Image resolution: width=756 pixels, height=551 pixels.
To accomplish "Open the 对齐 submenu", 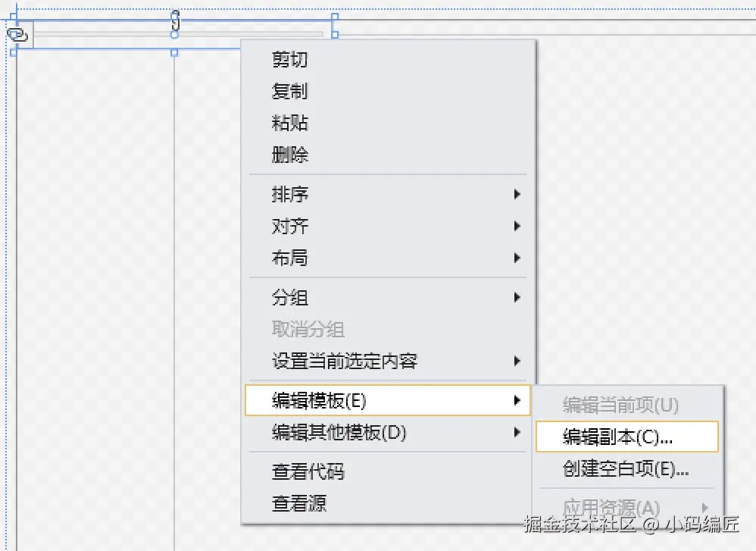I will coord(388,227).
